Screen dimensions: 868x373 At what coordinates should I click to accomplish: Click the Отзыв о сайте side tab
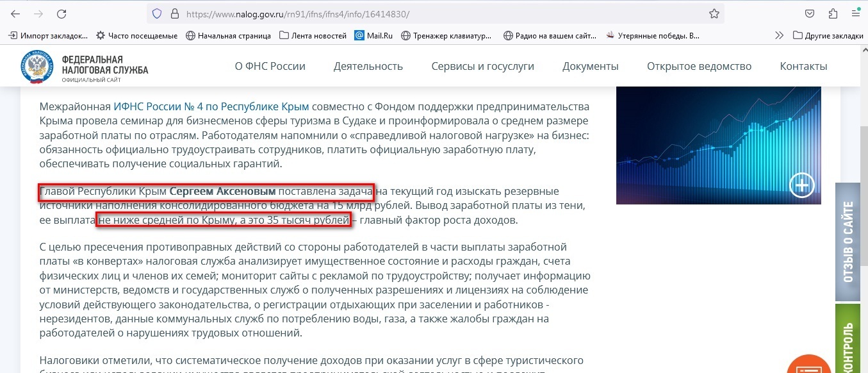[x=848, y=242]
